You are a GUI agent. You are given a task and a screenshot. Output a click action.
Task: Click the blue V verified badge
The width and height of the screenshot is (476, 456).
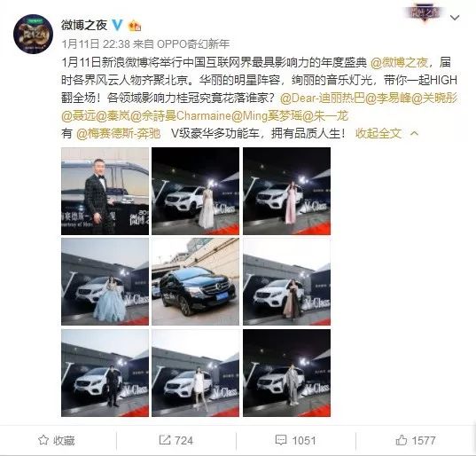[117, 25]
